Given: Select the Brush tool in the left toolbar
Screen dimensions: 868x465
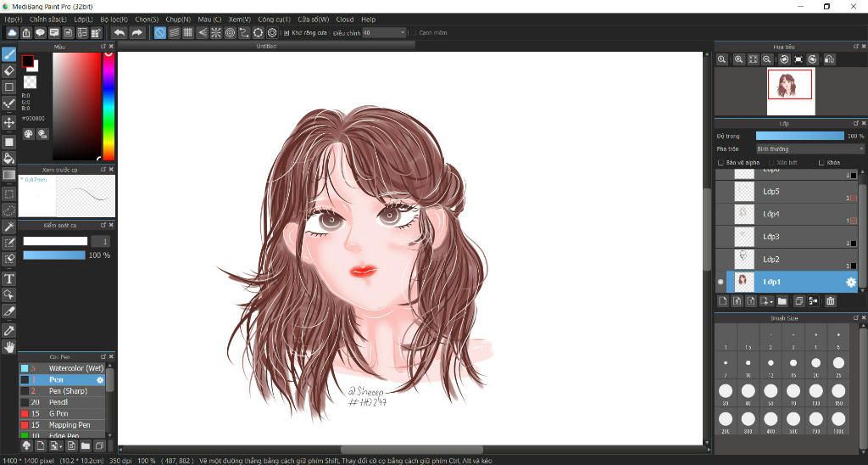Looking at the screenshot, I should click(x=8, y=54).
